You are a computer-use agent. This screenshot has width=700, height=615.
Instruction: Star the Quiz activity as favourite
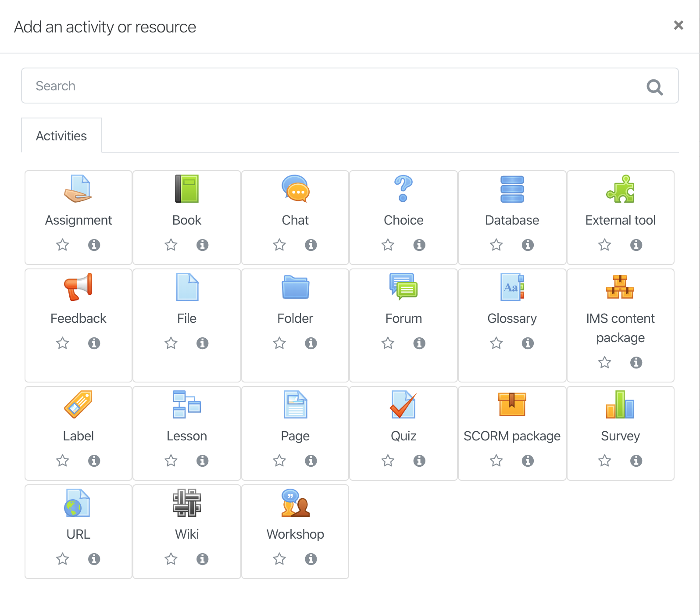(388, 461)
